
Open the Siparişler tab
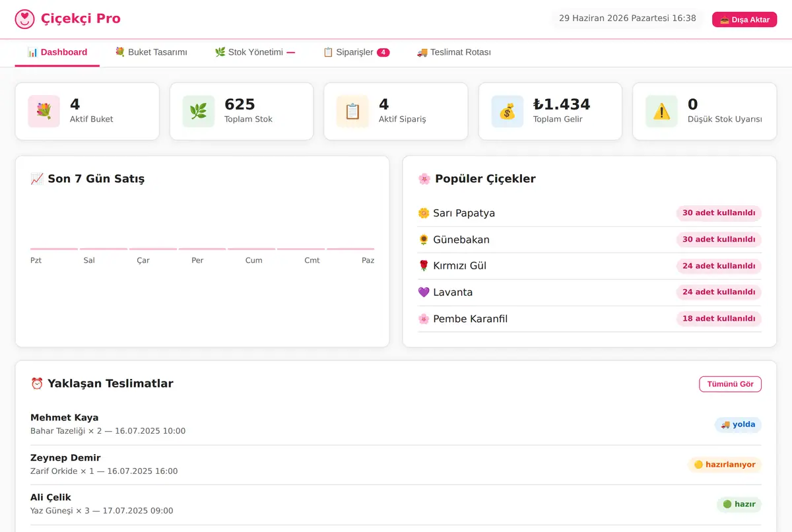pos(356,52)
